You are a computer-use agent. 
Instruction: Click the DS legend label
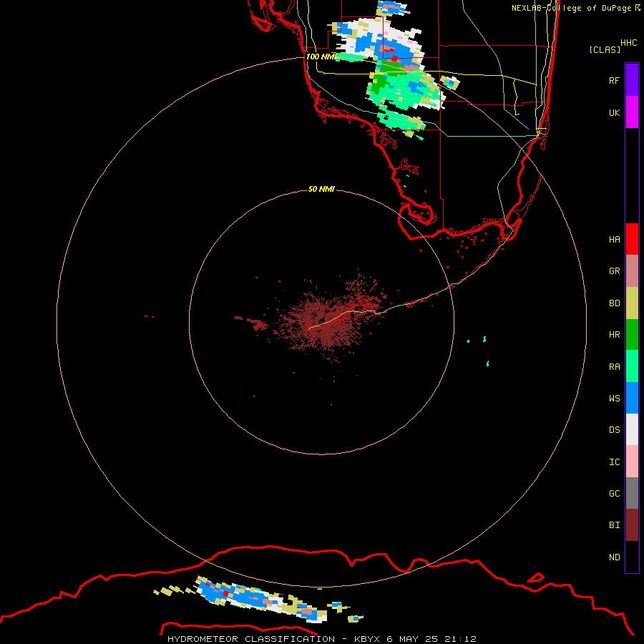coord(614,429)
